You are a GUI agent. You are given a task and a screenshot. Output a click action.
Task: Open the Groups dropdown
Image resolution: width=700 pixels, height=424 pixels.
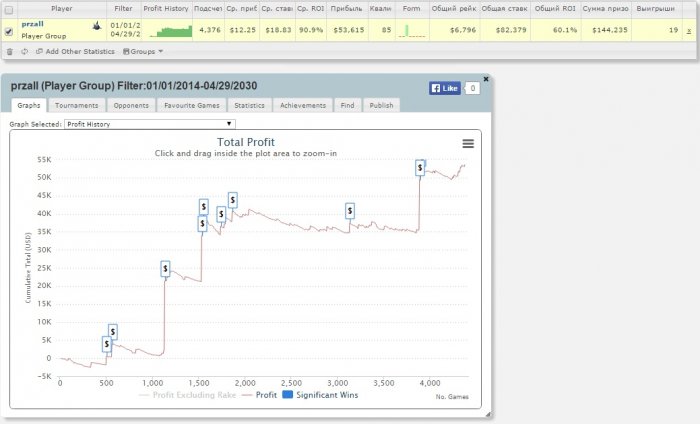pyautogui.click(x=143, y=52)
